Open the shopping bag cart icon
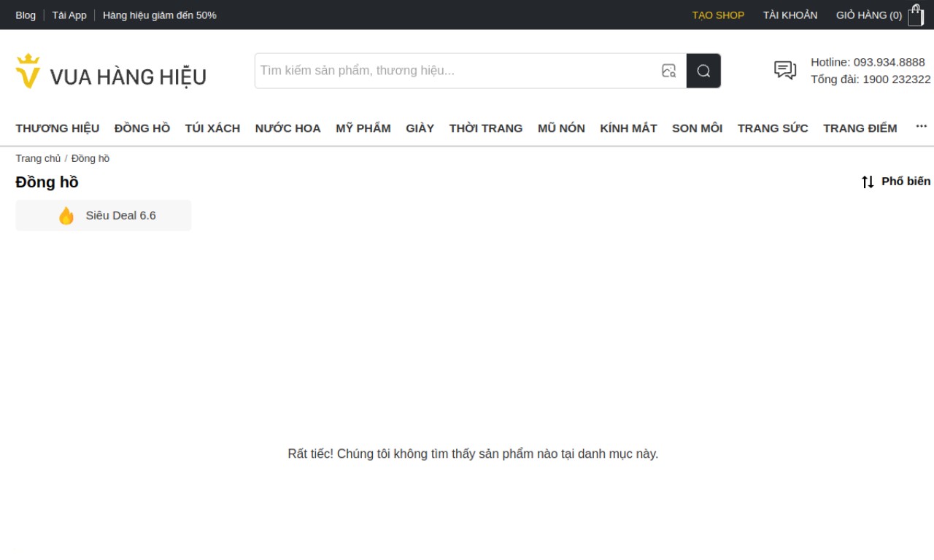 point(916,15)
